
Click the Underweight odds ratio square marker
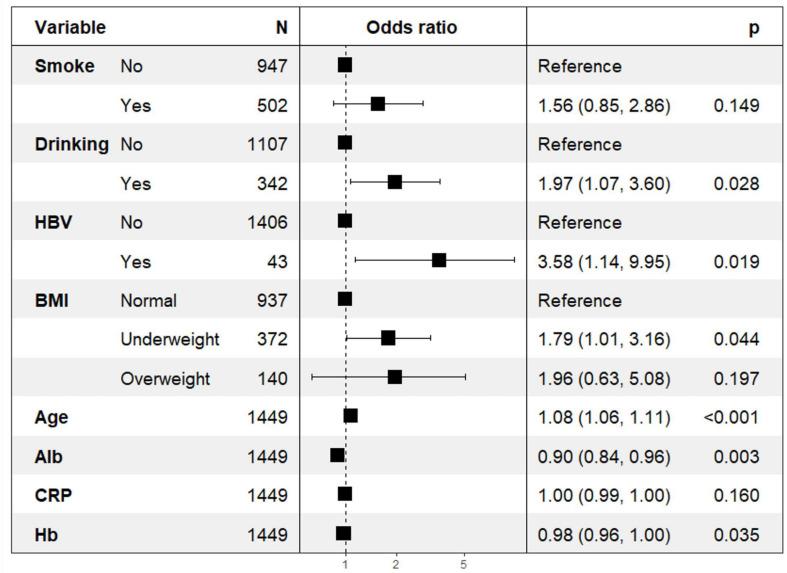coord(388,338)
